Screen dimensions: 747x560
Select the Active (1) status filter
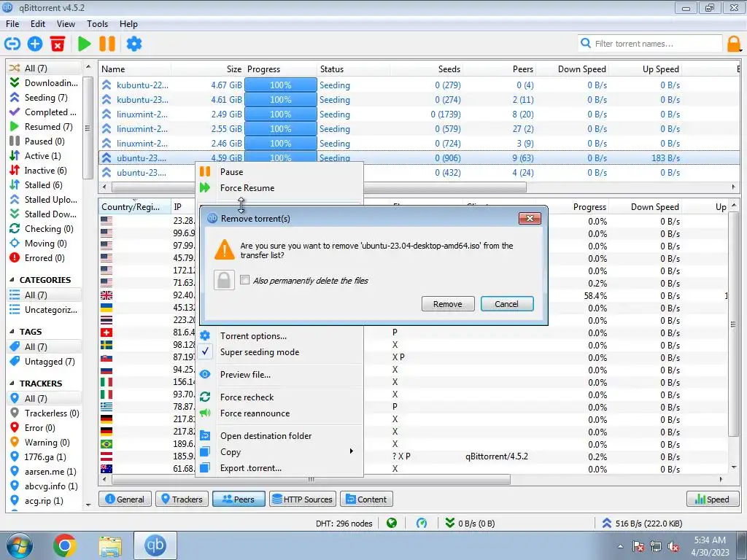pyautogui.click(x=44, y=156)
